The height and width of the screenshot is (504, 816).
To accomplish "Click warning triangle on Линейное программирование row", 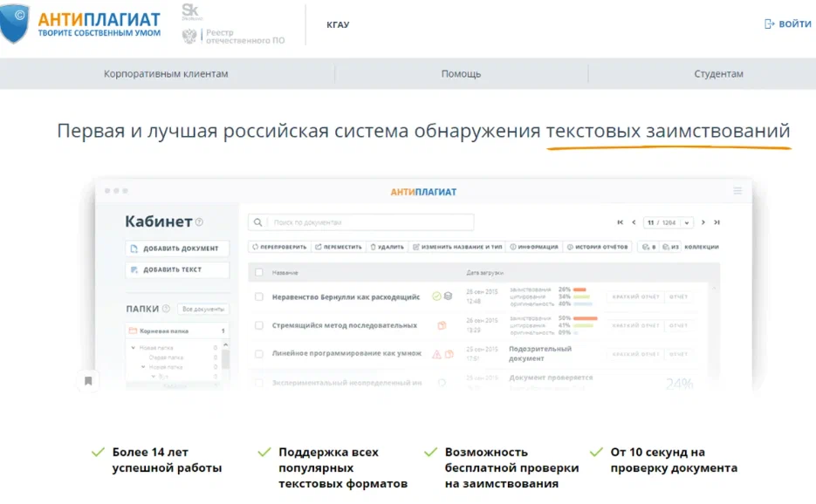I will tap(436, 354).
